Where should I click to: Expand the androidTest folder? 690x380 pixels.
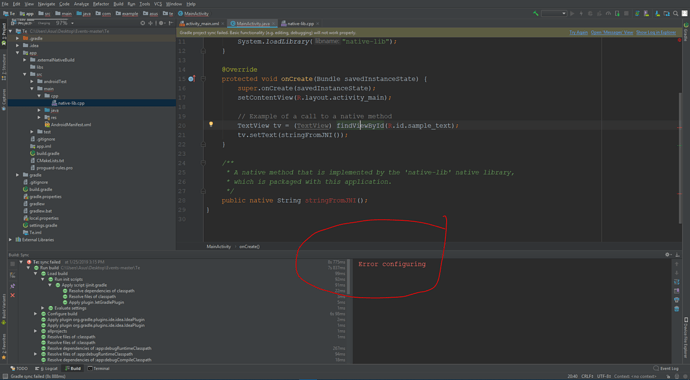pos(32,81)
